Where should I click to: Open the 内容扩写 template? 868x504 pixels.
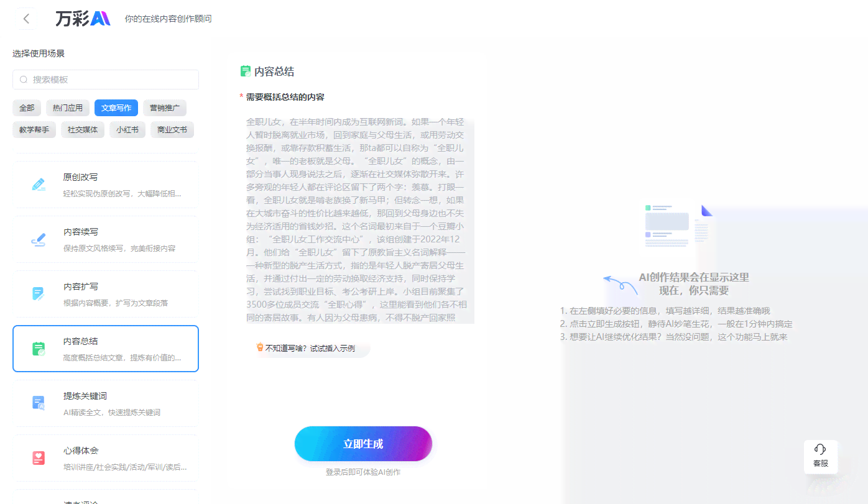coord(106,294)
